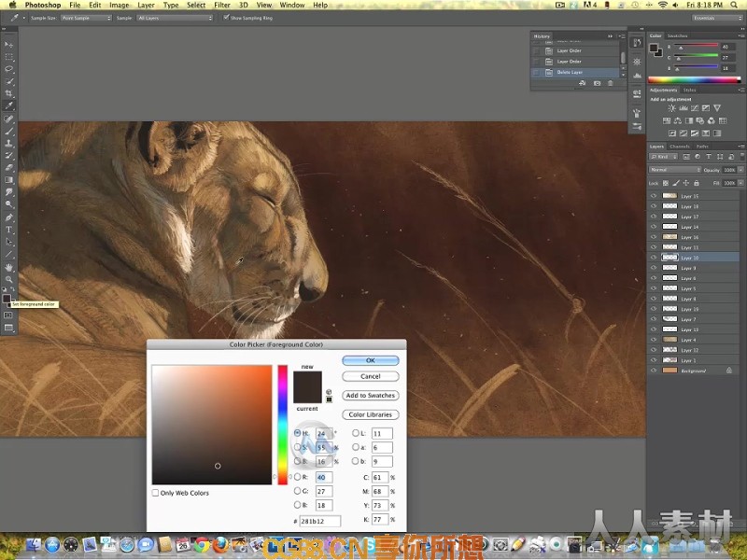Viewport: 747px width, 560px height.
Task: Open the Layers panel options menu
Action: point(740,147)
